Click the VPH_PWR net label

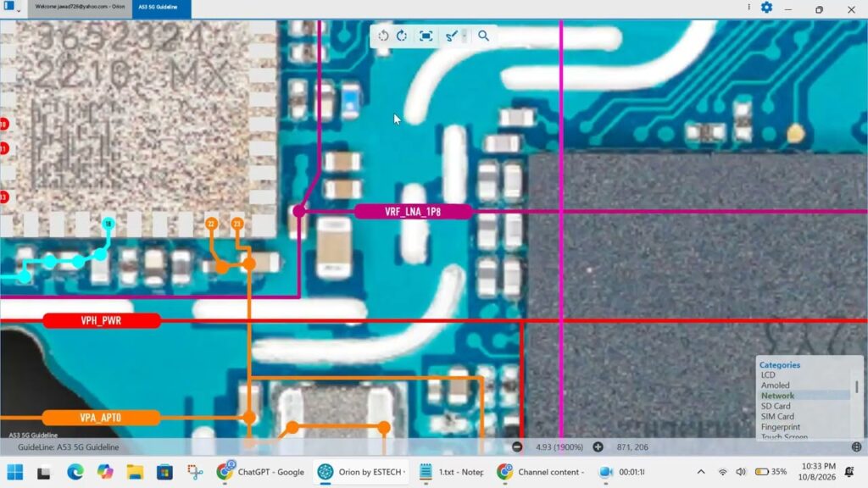tap(102, 320)
